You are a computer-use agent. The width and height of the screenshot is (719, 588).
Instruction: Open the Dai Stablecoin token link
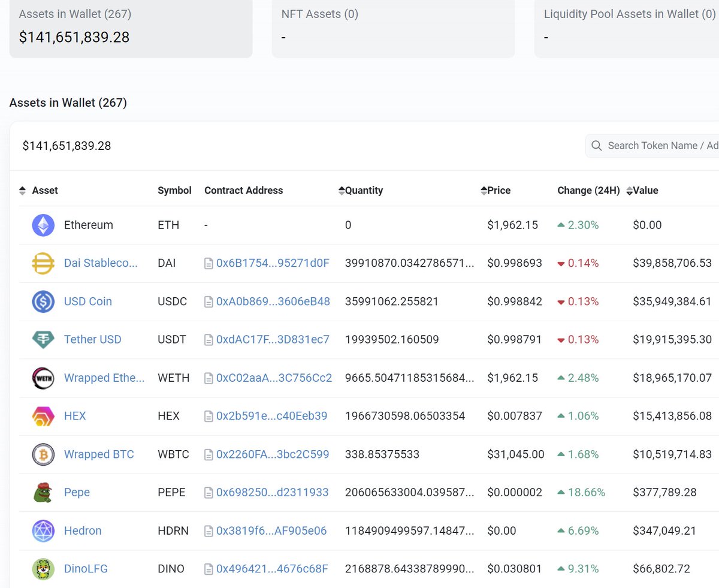pyautogui.click(x=101, y=263)
